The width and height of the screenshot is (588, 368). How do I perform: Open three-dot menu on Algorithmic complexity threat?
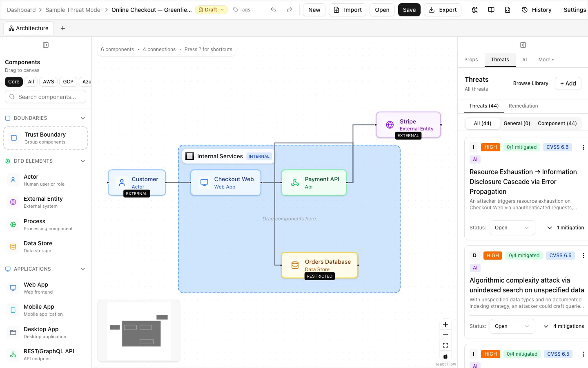[x=583, y=256]
